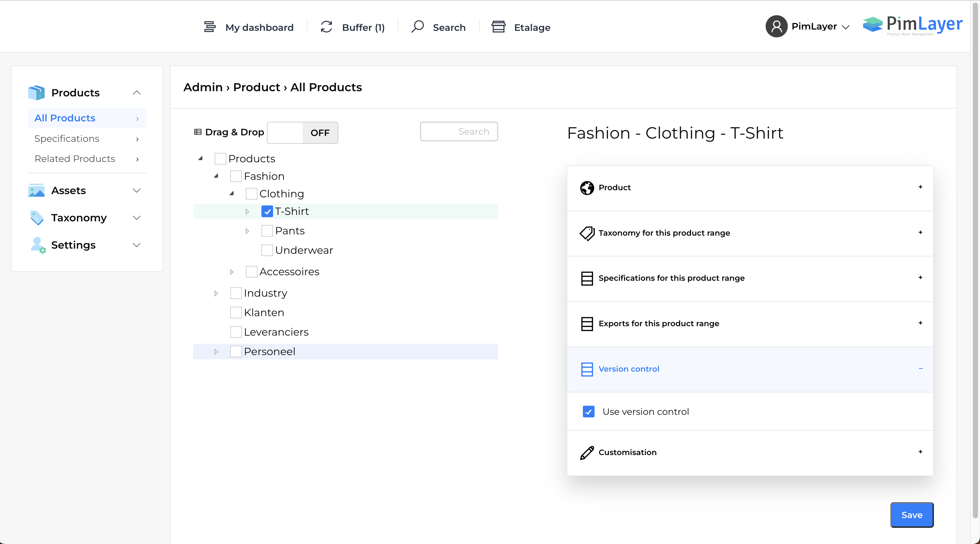Toggle the Drag & Drop OFF switch
980x544 pixels.
[x=302, y=133]
